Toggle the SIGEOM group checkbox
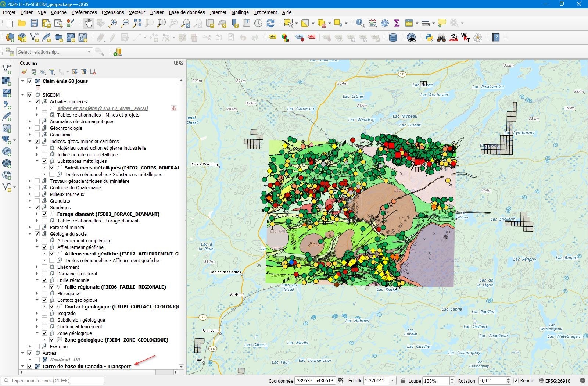Image resolution: width=588 pixels, height=386 pixels. coord(30,95)
